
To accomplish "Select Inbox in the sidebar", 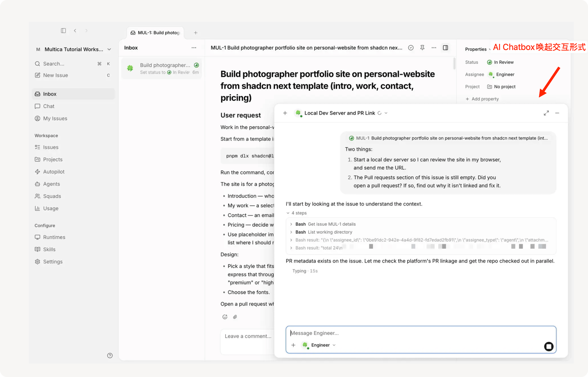I will point(73,94).
